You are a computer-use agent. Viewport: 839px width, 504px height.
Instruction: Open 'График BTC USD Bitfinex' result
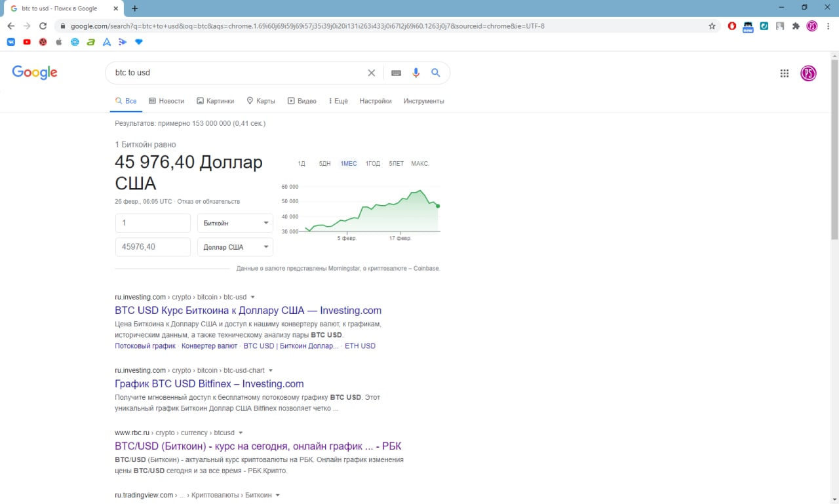pyautogui.click(x=209, y=384)
